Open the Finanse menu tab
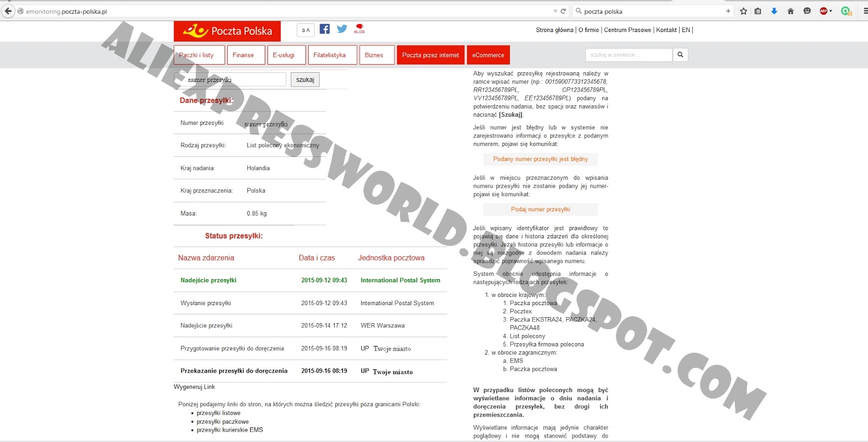The image size is (868, 442). pyautogui.click(x=246, y=55)
